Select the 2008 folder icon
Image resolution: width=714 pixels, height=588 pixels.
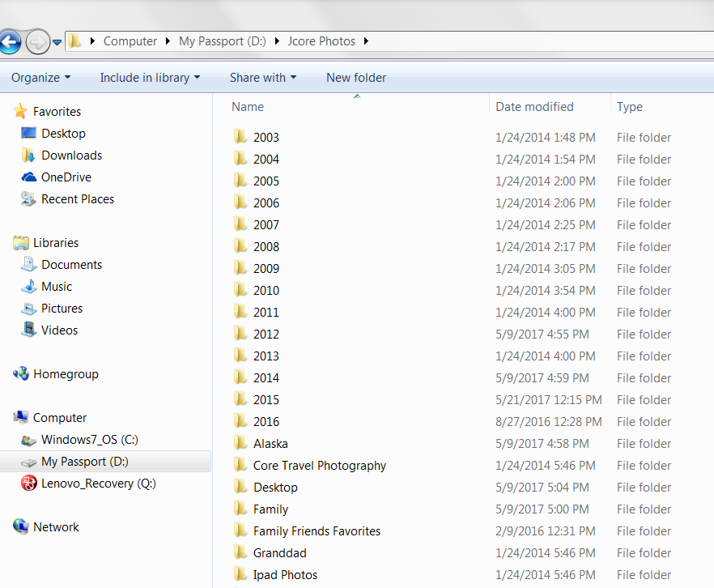point(240,246)
